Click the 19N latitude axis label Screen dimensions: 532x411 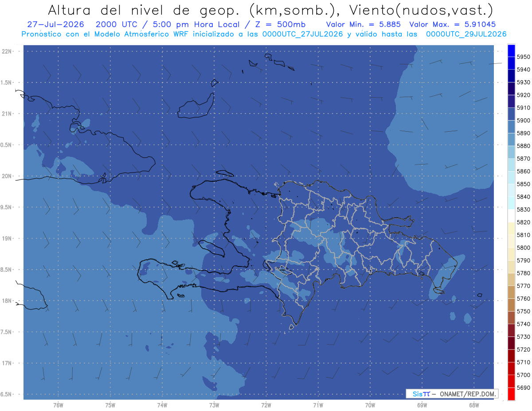[7, 238]
